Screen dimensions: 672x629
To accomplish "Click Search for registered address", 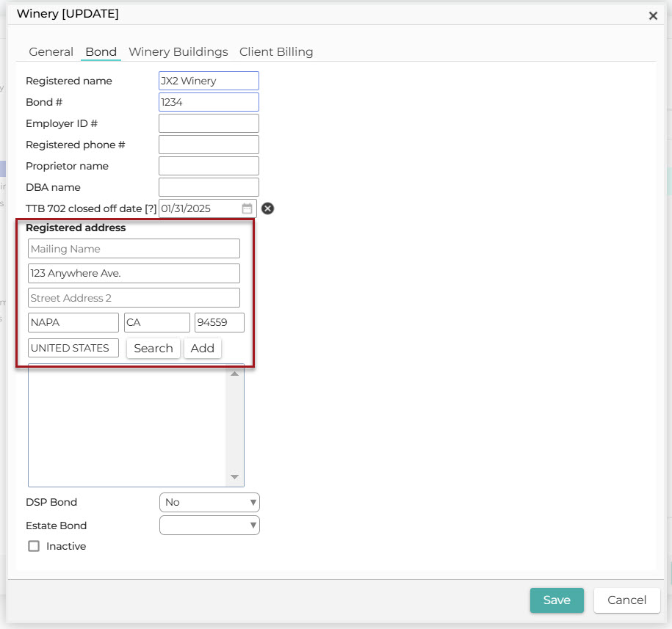I will 153,348.
